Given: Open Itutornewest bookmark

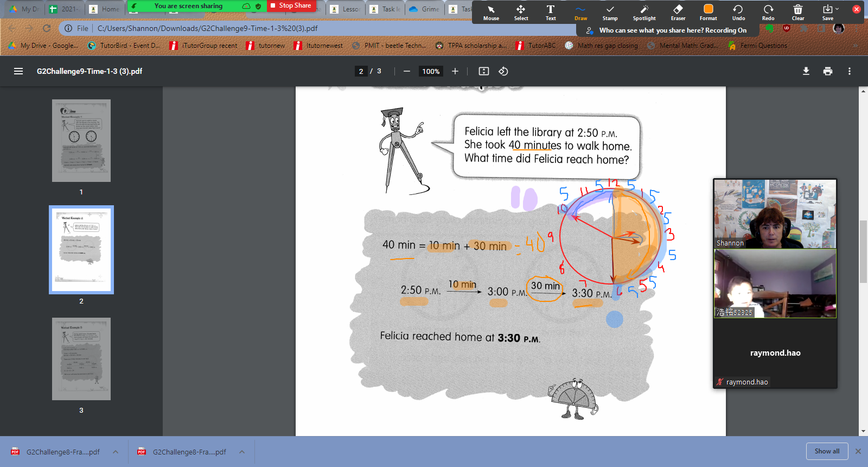Looking at the screenshot, I should (318, 46).
